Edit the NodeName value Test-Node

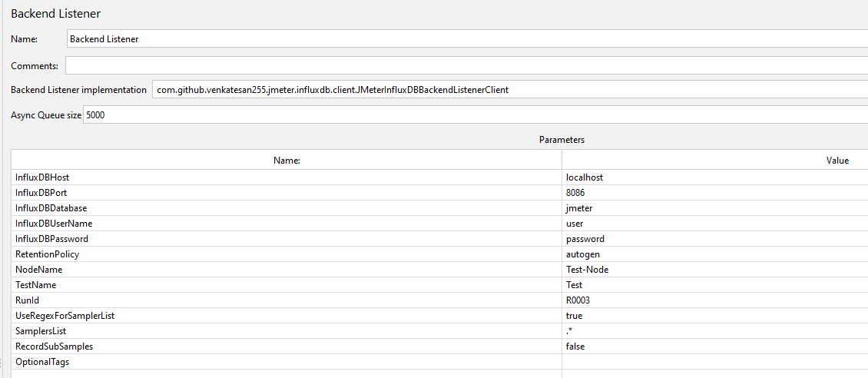pos(587,270)
